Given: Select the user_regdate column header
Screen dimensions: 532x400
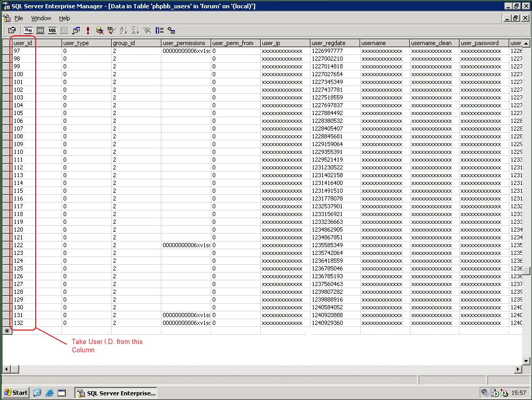Looking at the screenshot, I should [334, 43].
